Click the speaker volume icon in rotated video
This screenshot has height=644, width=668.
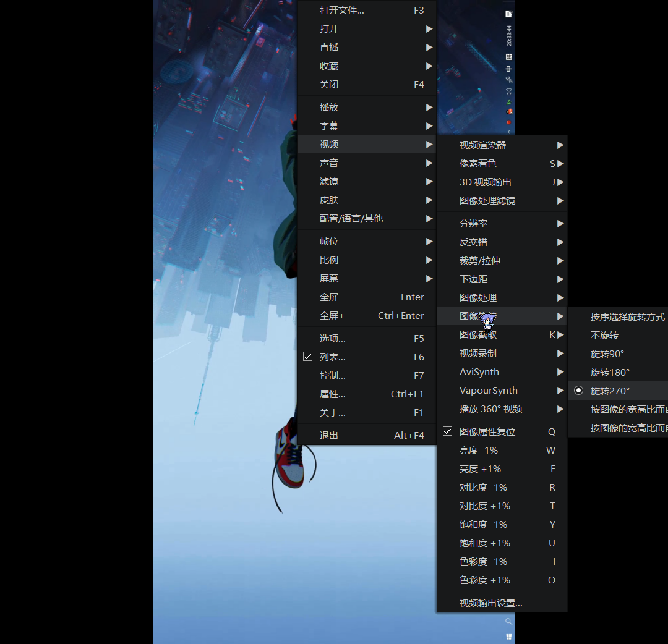[508, 91]
